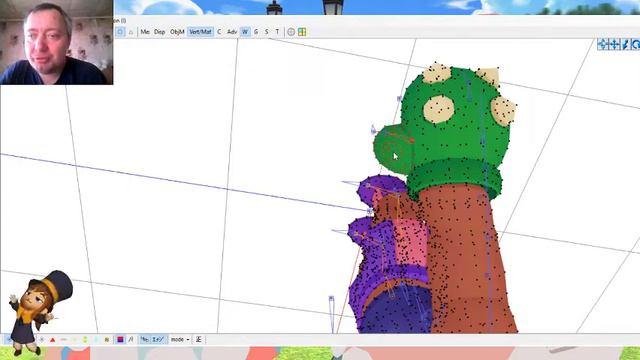Click the four-pane grid layout icon

pos(302,32)
